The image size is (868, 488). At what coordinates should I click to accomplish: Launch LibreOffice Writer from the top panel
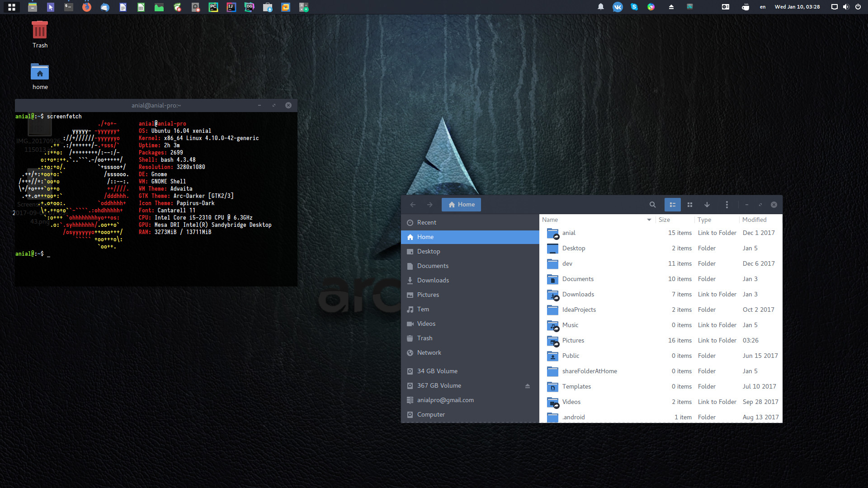[x=123, y=7]
